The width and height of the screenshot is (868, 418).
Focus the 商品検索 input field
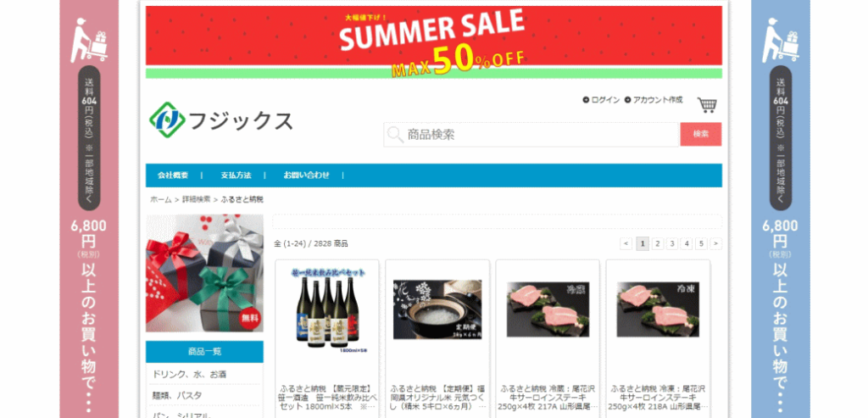tap(531, 135)
